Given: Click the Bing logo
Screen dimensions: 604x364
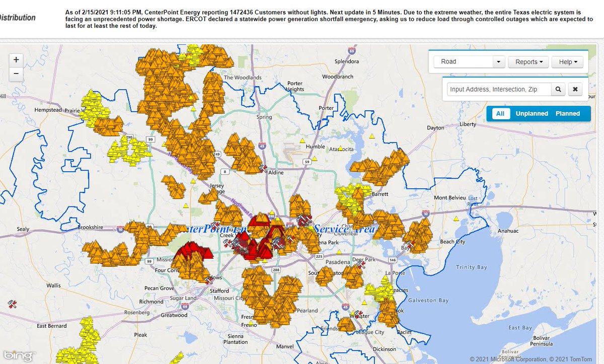Looking at the screenshot, I should pyautogui.click(x=18, y=355).
